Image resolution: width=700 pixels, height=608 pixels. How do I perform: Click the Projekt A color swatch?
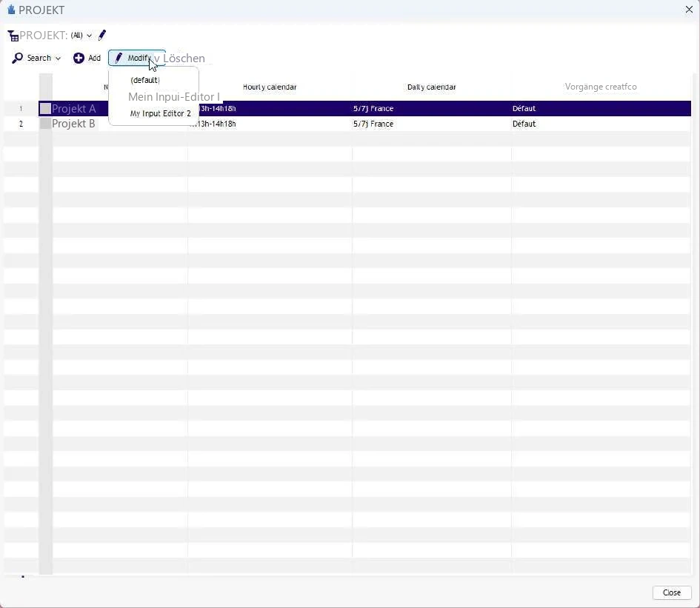(45, 108)
